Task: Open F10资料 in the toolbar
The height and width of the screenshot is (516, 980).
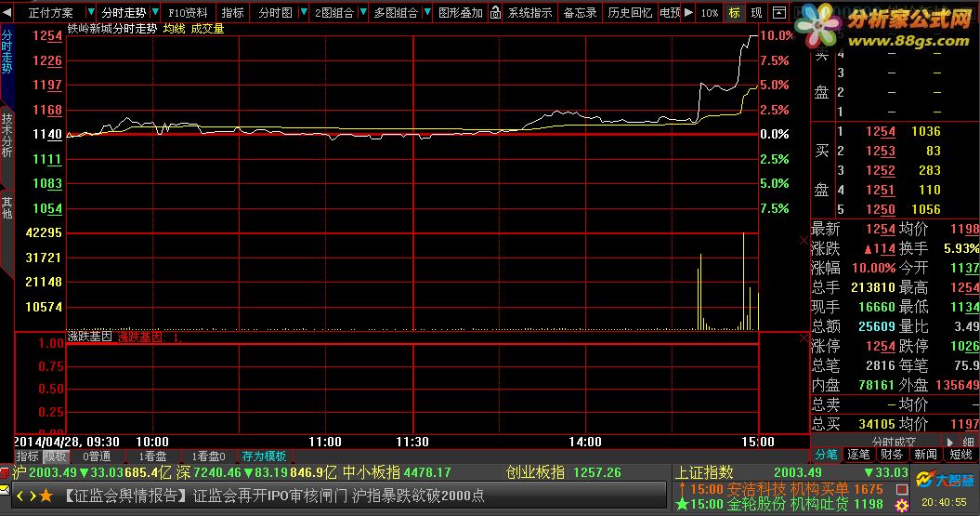Action: (188, 12)
